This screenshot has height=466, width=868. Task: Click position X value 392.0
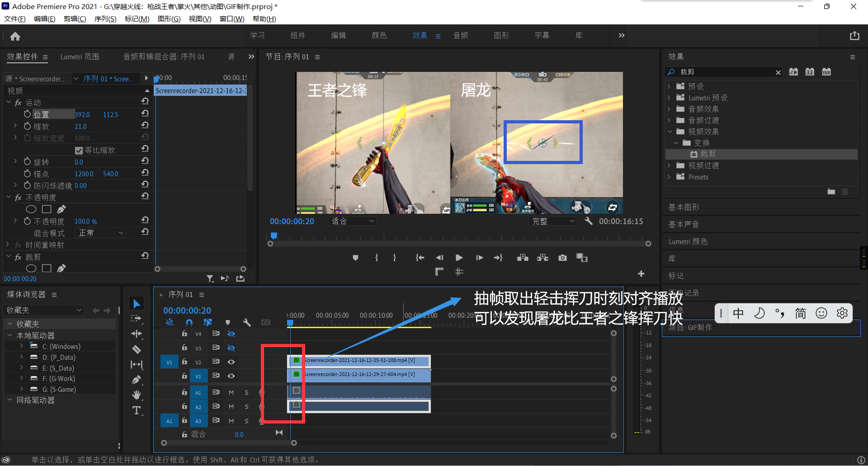pos(82,115)
